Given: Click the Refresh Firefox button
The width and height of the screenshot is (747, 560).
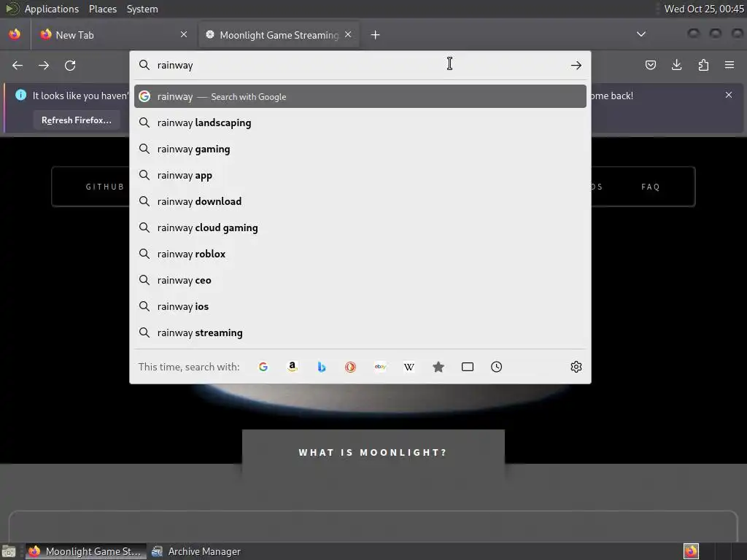Looking at the screenshot, I should (76, 120).
